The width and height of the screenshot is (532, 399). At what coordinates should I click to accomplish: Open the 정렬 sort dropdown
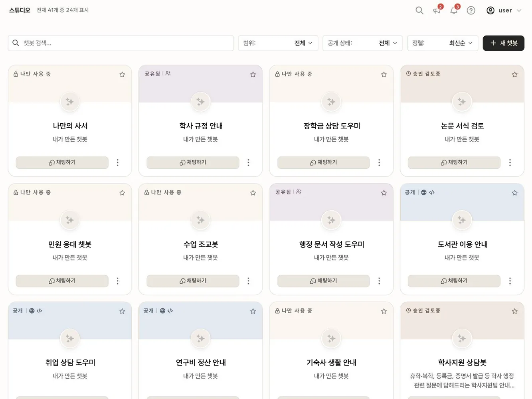[x=443, y=43]
